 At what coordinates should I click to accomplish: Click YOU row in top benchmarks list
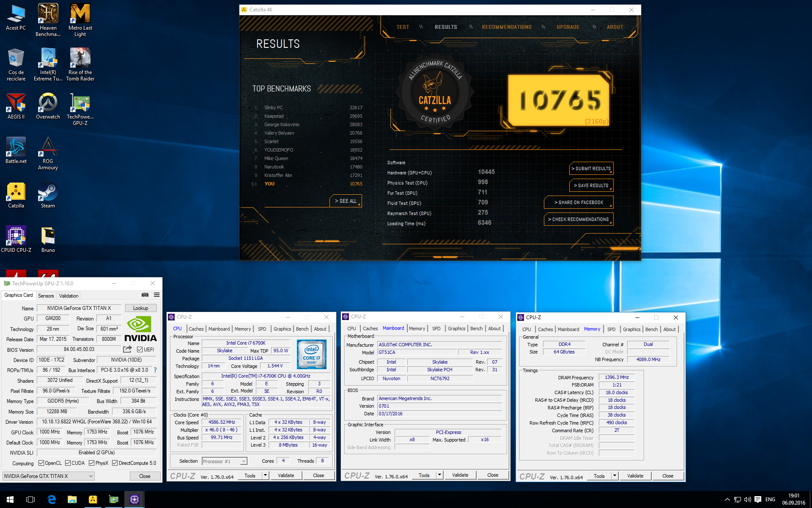(x=308, y=184)
